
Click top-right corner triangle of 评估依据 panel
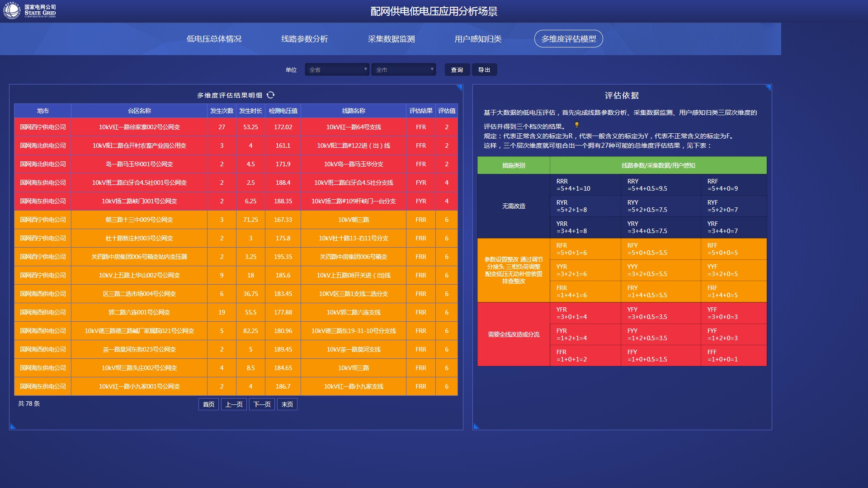click(x=768, y=88)
